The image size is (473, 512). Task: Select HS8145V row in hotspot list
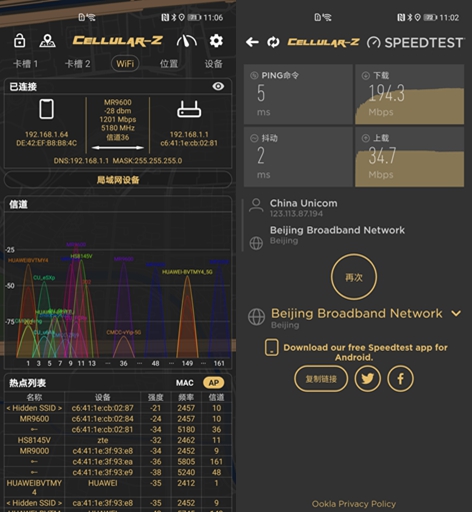coord(118,440)
